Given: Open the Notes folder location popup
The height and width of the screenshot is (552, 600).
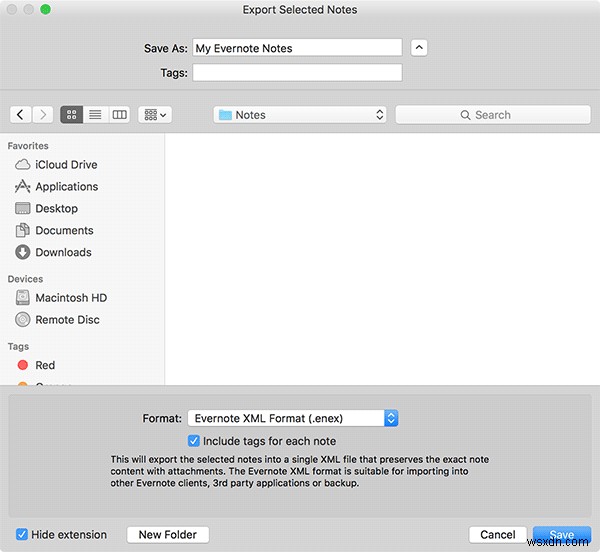Looking at the screenshot, I should pyautogui.click(x=300, y=115).
